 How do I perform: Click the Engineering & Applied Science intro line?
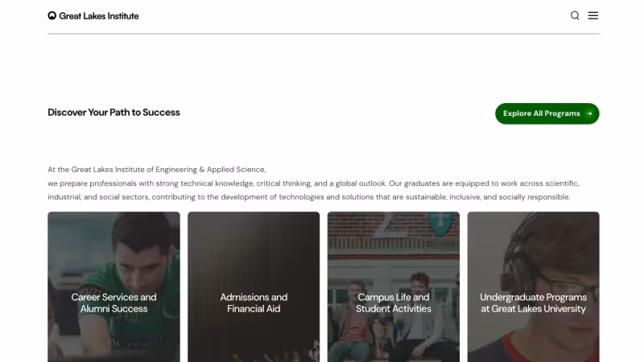point(157,170)
